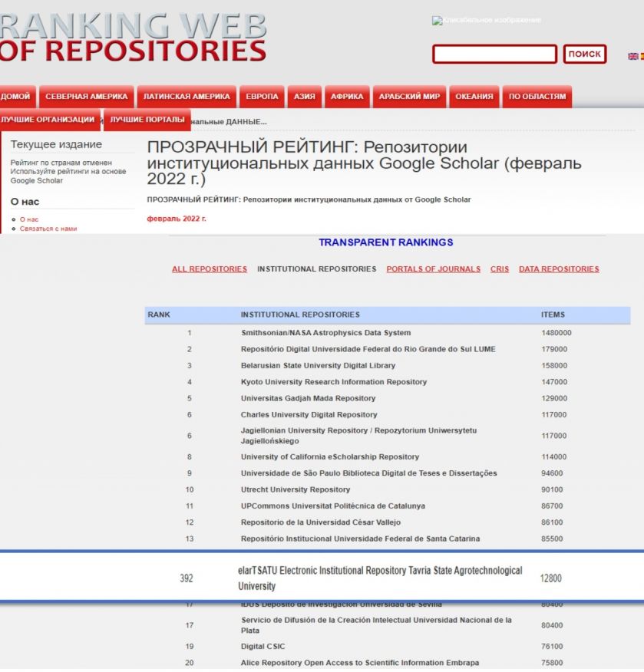644x672 pixels.
Task: Click the DATA REPOSITORIES link
Action: coord(559,269)
